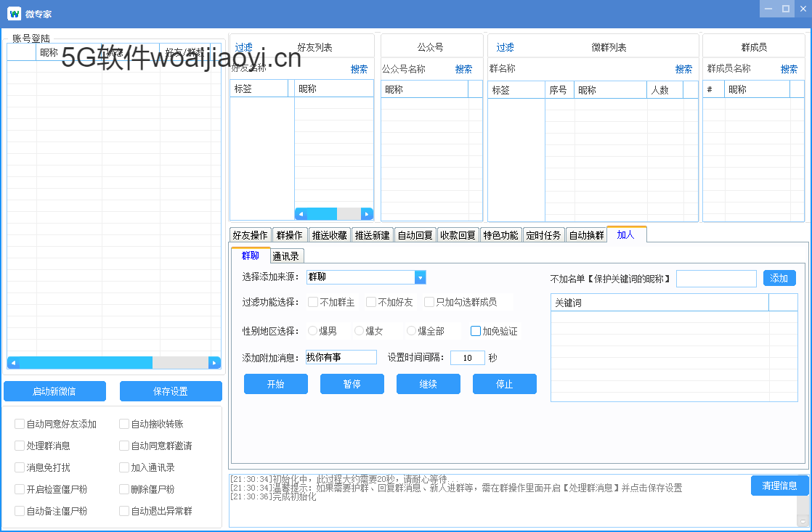Click 序号 column header in group list
The height and width of the screenshot is (532, 812).
pos(560,89)
